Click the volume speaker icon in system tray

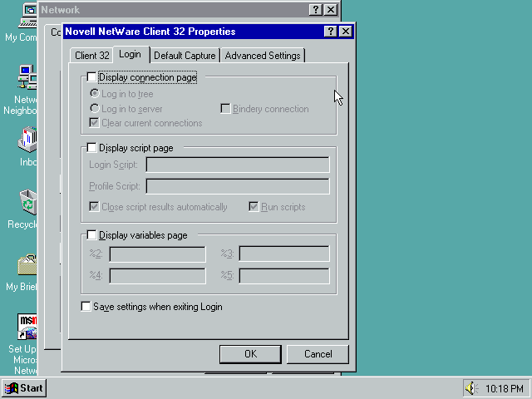click(471, 388)
